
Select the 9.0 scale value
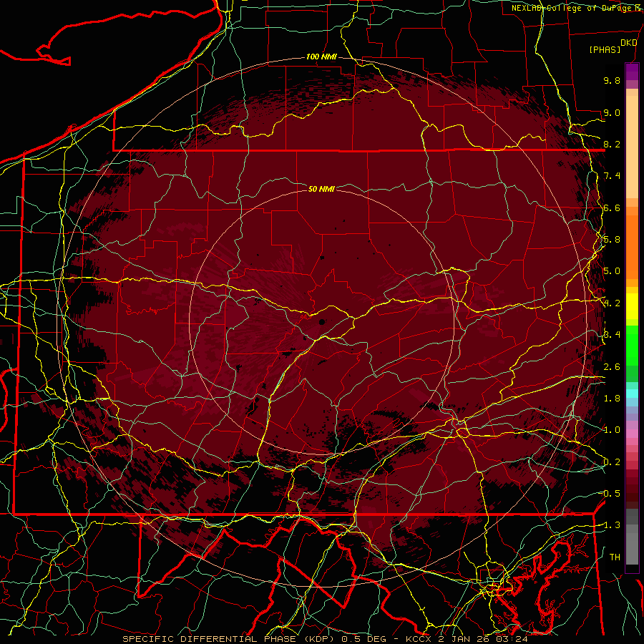click(x=612, y=112)
